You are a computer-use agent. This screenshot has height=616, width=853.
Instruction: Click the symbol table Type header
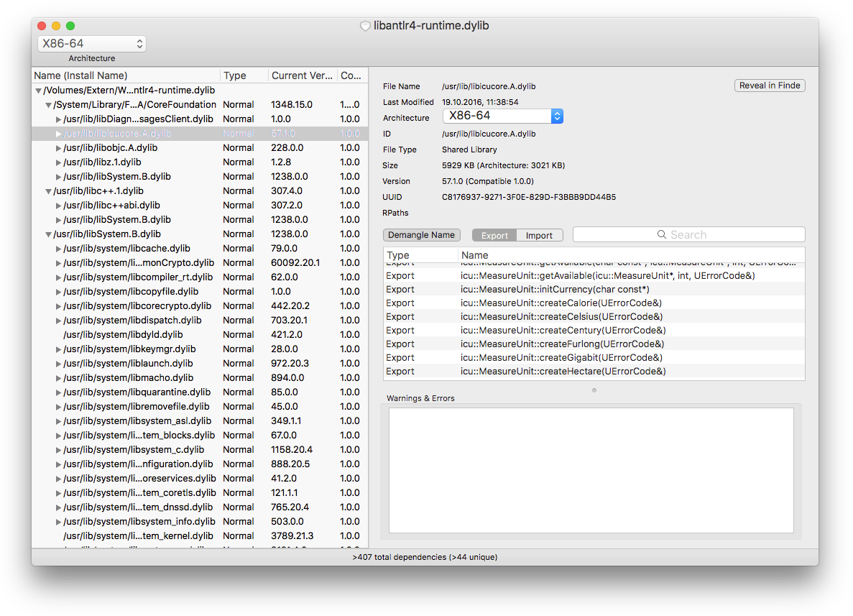pos(420,255)
